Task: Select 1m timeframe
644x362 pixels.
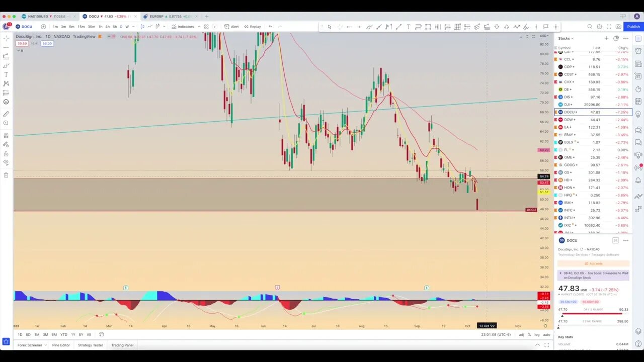Action: pyautogui.click(x=55, y=27)
